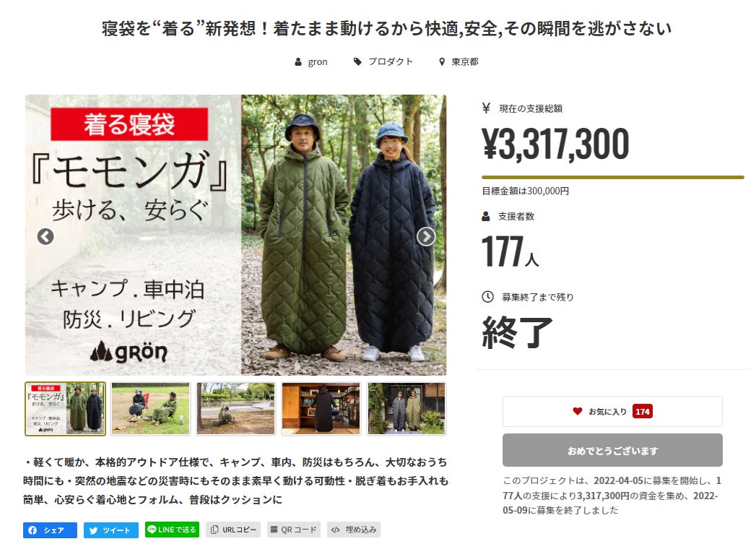
Task: Open the プロダクト category tag link
Action: pos(384,61)
